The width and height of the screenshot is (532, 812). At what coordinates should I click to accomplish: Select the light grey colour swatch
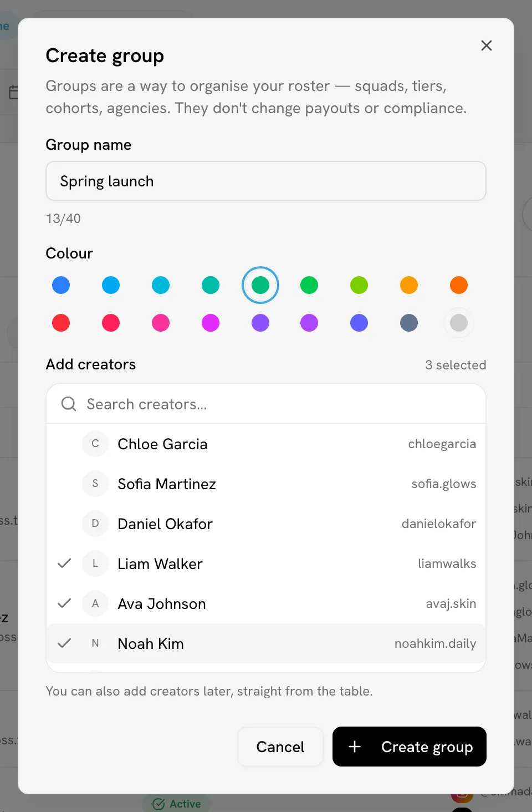(x=459, y=323)
